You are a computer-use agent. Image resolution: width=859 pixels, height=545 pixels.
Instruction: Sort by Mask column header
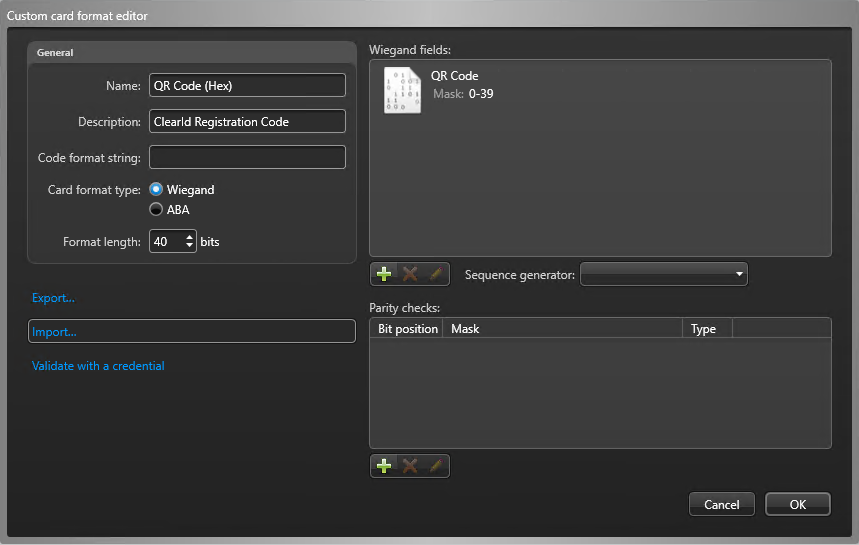pyautogui.click(x=563, y=329)
